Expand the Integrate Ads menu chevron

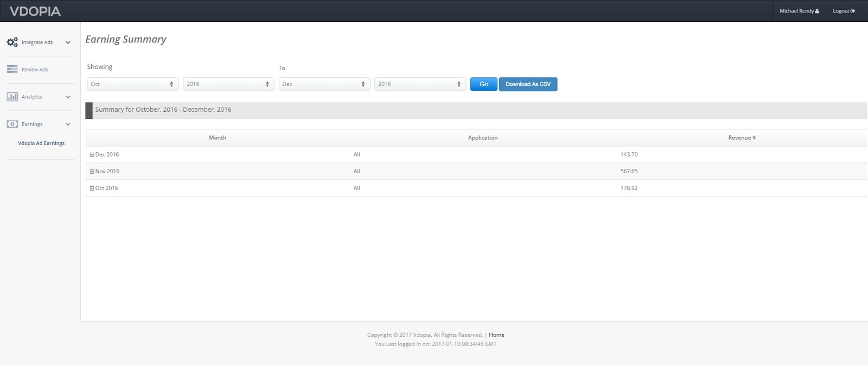click(68, 42)
